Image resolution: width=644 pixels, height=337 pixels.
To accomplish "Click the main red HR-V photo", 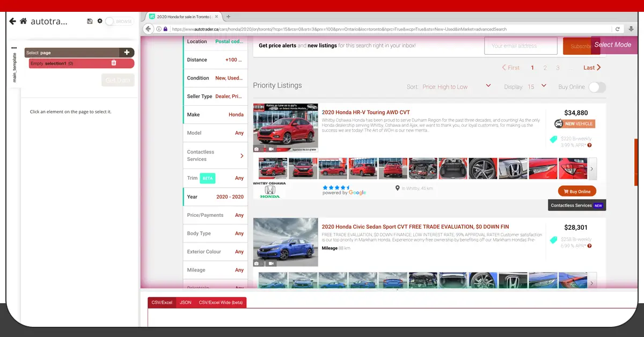I will (x=286, y=128).
